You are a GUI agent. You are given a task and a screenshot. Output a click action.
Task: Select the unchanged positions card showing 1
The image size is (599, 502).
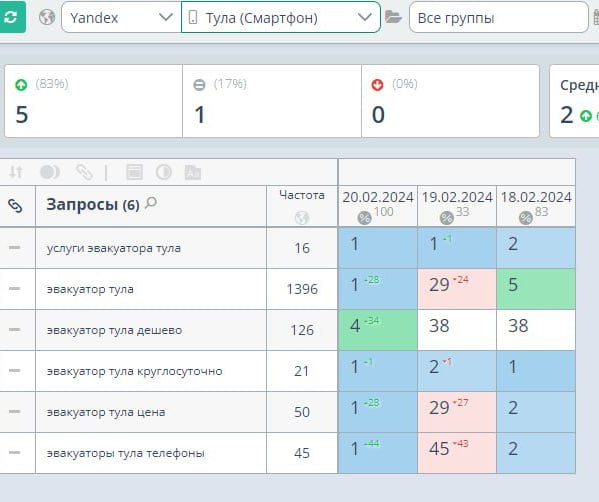272,101
